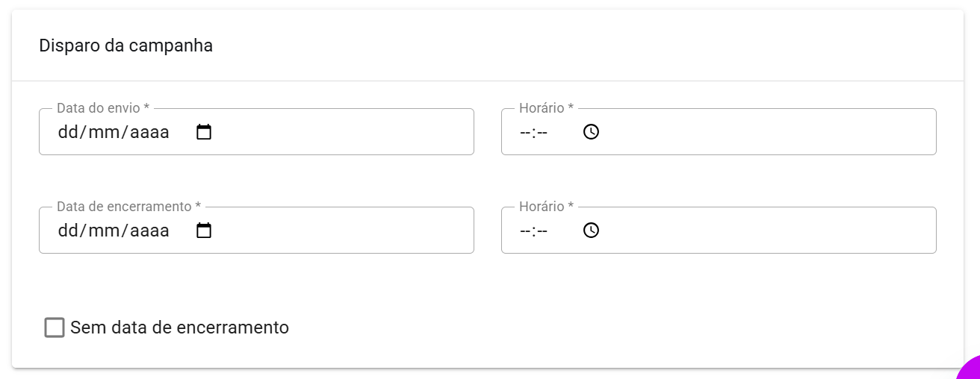Select the mm month segment in Data do envio
This screenshot has height=379, width=980.
(x=104, y=133)
